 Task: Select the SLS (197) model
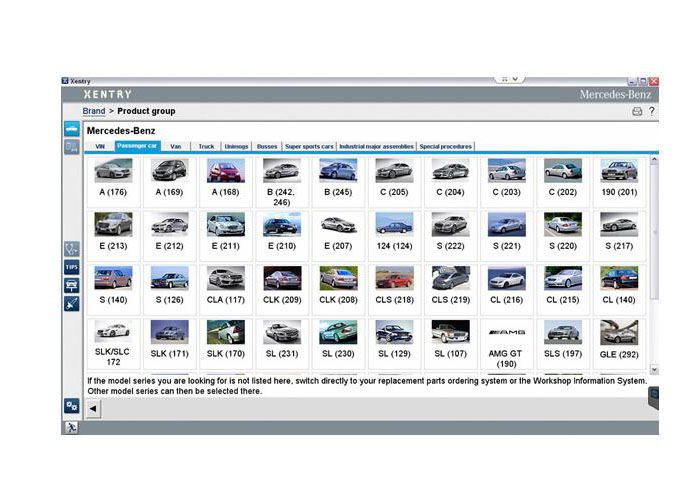point(563,343)
